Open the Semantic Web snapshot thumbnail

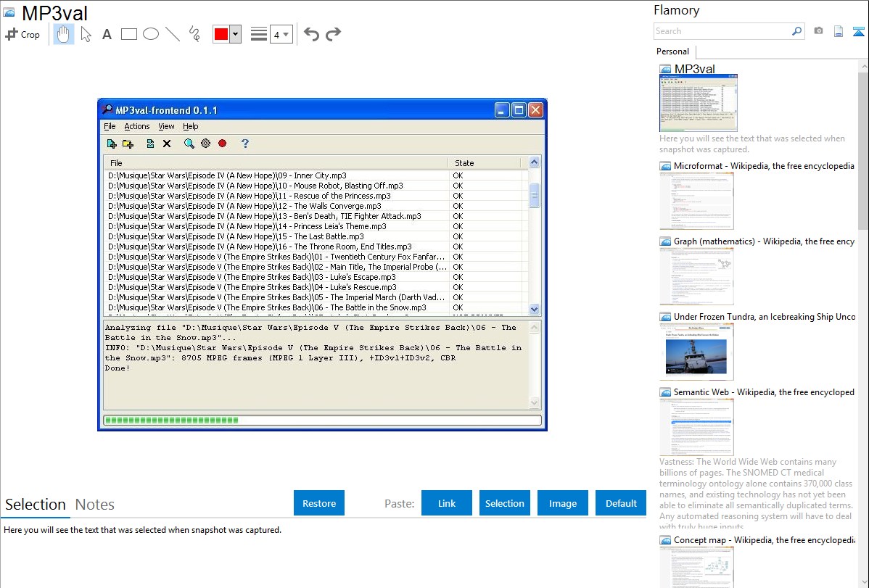(x=696, y=427)
